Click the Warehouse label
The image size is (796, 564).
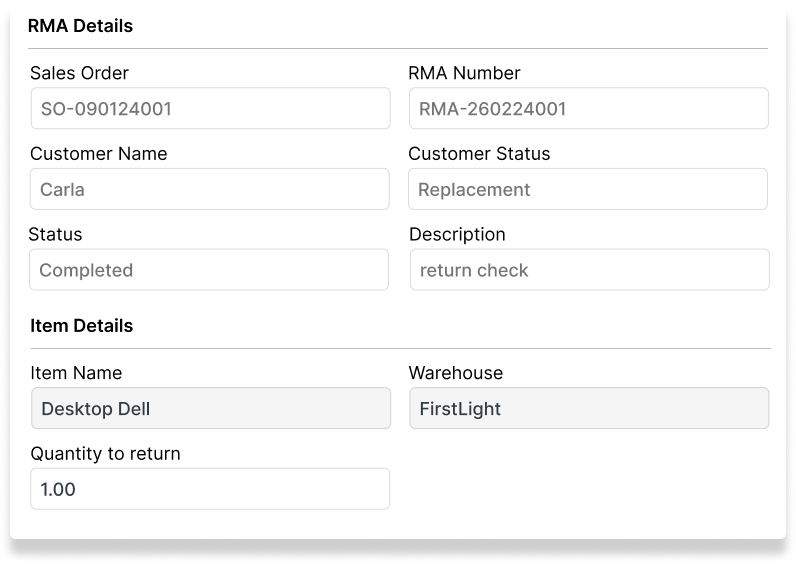[455, 373]
